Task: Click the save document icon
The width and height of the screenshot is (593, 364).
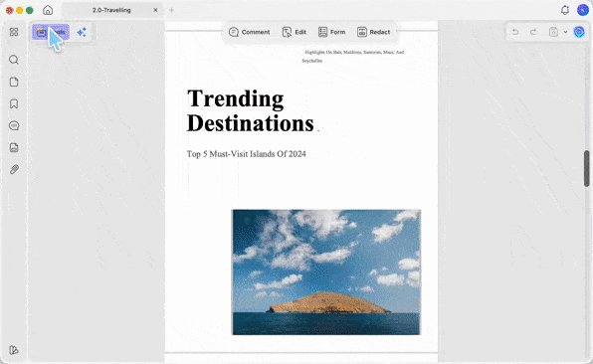Action: pyautogui.click(x=553, y=32)
